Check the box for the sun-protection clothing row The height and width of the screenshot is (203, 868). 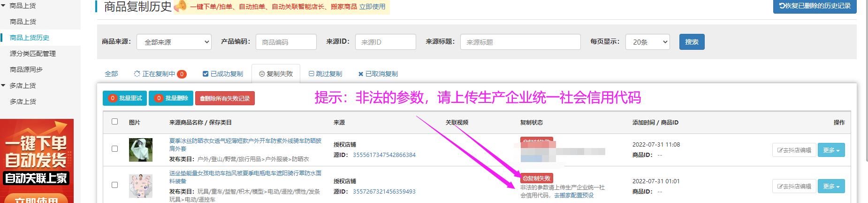(114, 149)
